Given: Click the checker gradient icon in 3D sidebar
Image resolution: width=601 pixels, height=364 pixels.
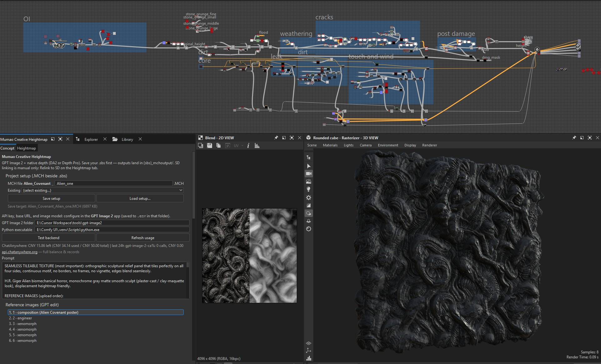Looking at the screenshot, I should (x=309, y=205).
